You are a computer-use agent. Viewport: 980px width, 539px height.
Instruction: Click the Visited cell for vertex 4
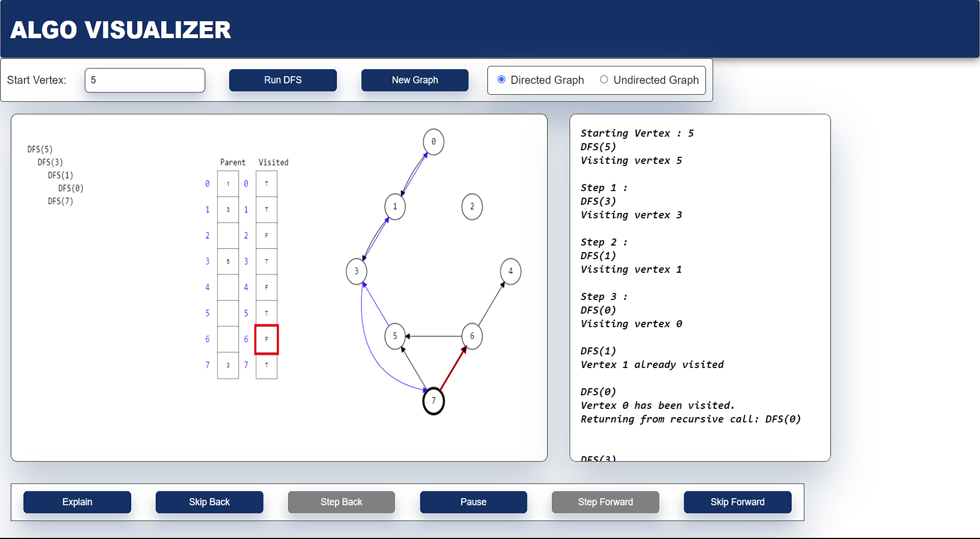coord(267,287)
